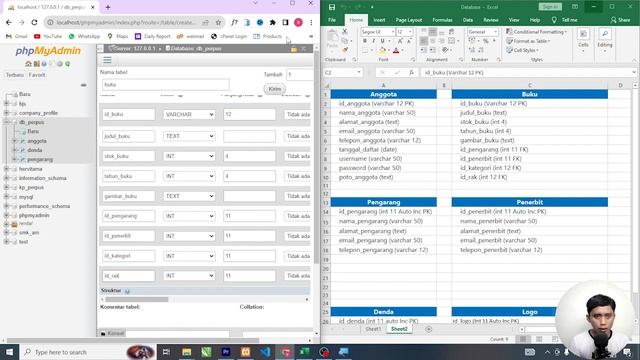Open Adobe Premiere from the taskbar
This screenshot has height=360, width=640.
coord(226,352)
